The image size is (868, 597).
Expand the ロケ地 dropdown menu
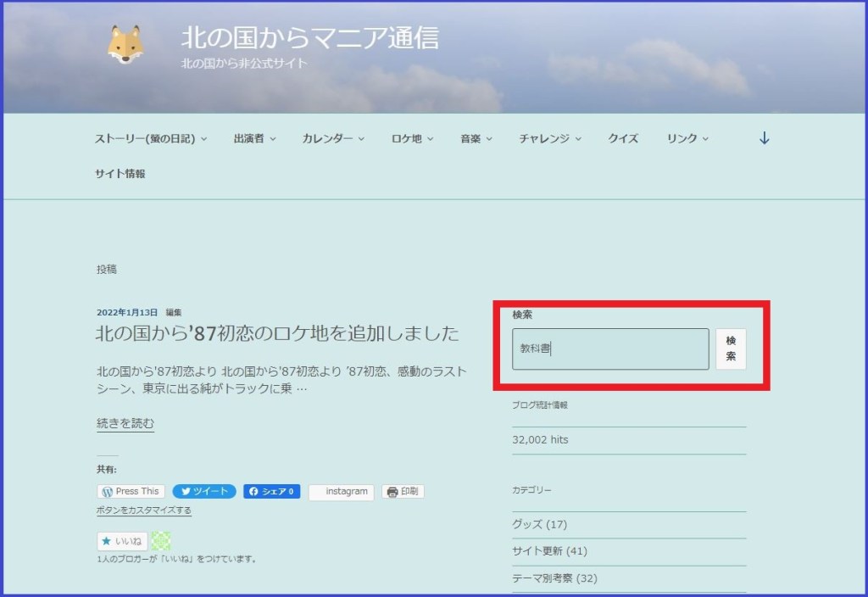412,138
